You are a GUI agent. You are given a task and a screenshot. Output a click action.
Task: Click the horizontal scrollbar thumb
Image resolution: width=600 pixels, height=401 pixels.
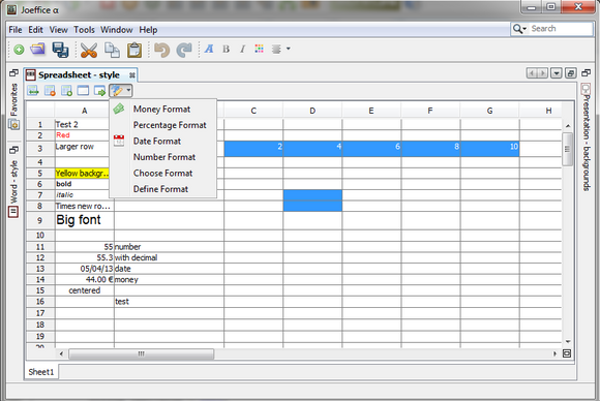(141, 354)
